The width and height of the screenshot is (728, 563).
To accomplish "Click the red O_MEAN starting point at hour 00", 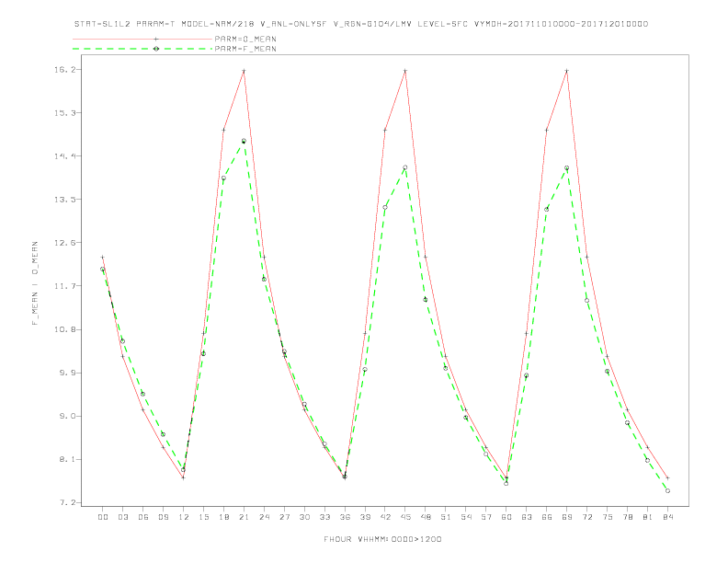I will pos(103,257).
